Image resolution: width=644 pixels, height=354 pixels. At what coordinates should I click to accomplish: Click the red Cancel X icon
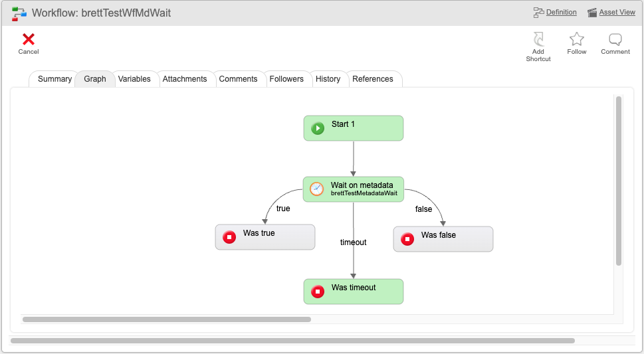(29, 39)
